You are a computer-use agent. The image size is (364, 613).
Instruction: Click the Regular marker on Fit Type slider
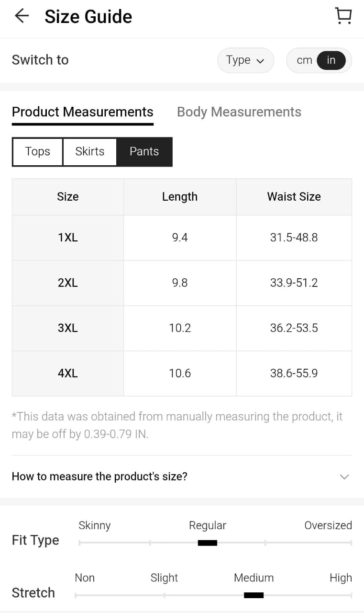207,543
